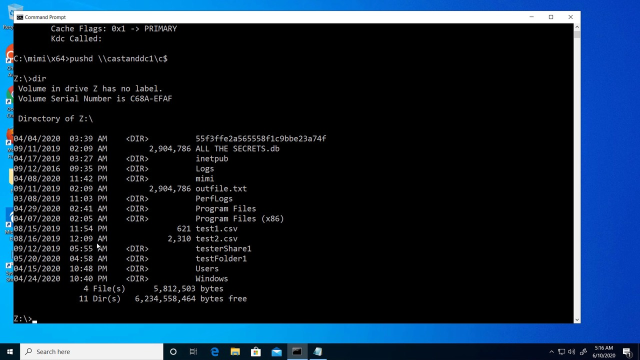This screenshot has width=640, height=360.
Task: Click 'inetpub' directory entry
Action: click(x=212, y=159)
